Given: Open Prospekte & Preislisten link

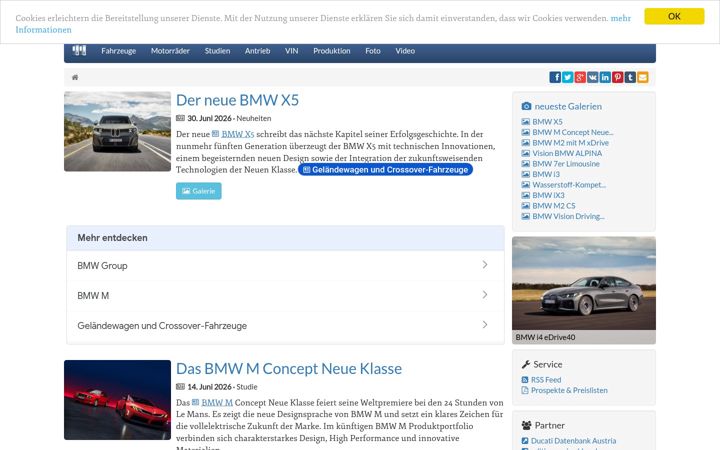Looking at the screenshot, I should click(x=569, y=390).
